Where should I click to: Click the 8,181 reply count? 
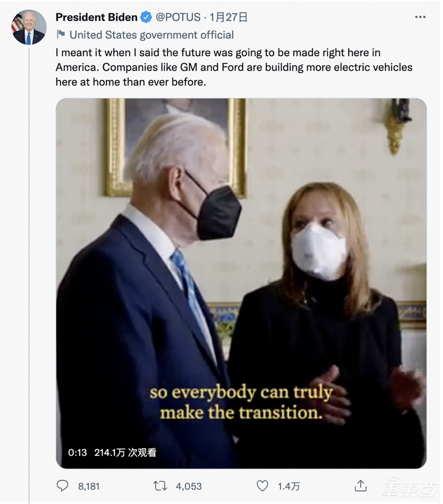[89, 486]
